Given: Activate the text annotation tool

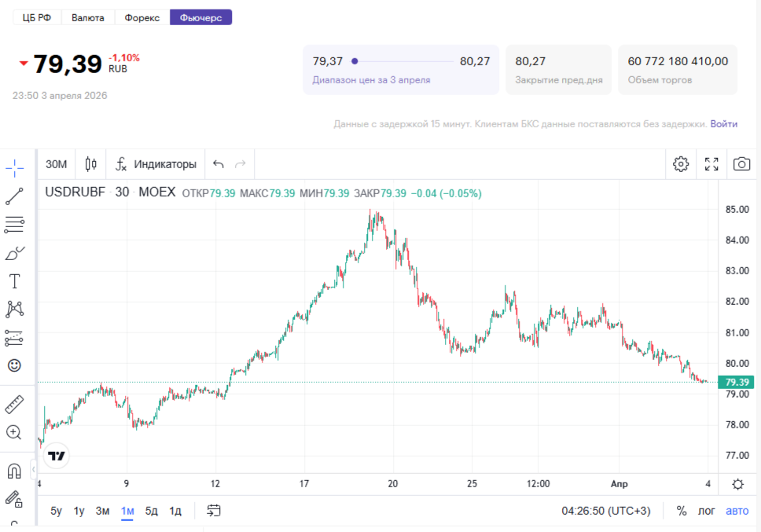Looking at the screenshot, I should tap(14, 281).
